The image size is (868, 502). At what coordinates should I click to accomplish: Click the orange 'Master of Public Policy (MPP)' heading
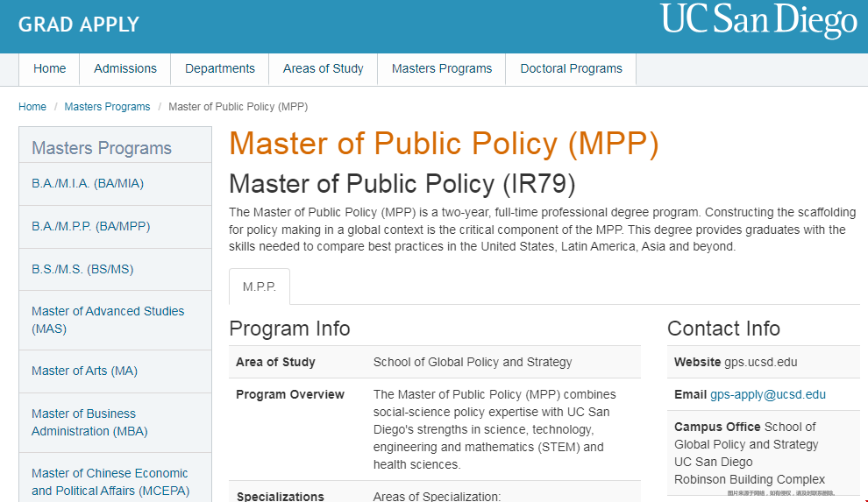pyautogui.click(x=444, y=144)
